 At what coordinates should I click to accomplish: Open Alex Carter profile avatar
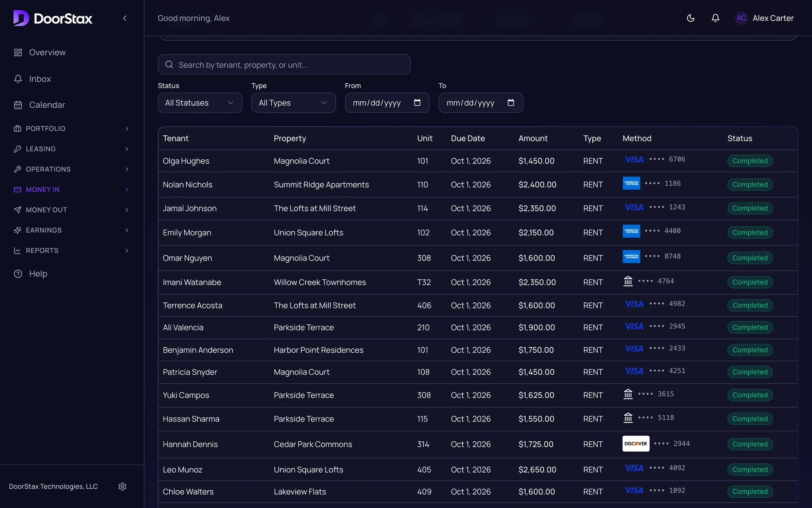coord(741,18)
